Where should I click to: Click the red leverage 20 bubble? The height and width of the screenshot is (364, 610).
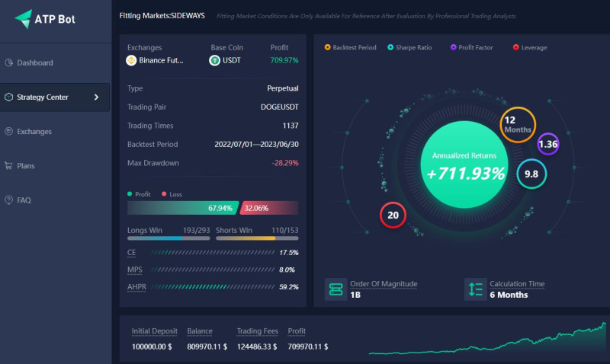tap(393, 215)
